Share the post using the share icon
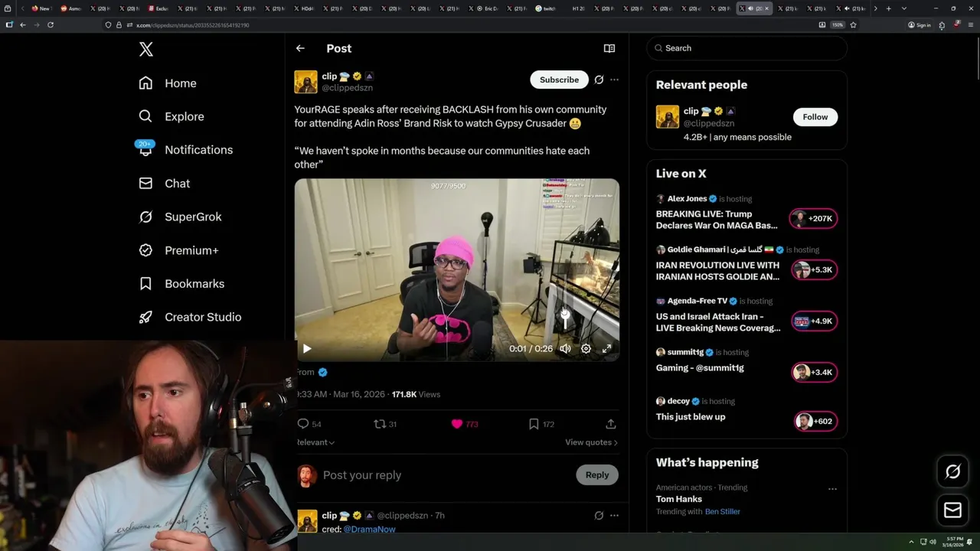 pyautogui.click(x=610, y=424)
